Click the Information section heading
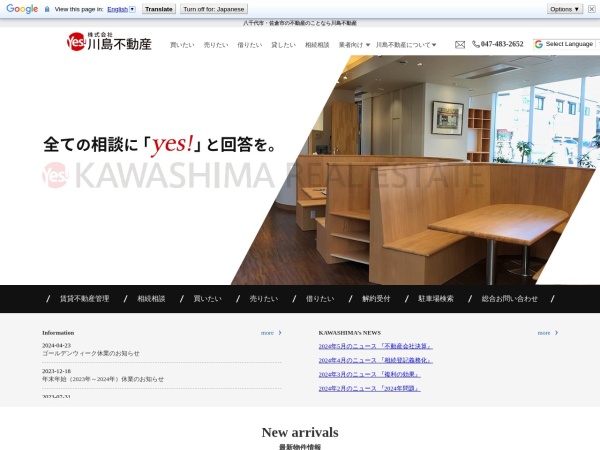600x450 pixels. point(58,333)
